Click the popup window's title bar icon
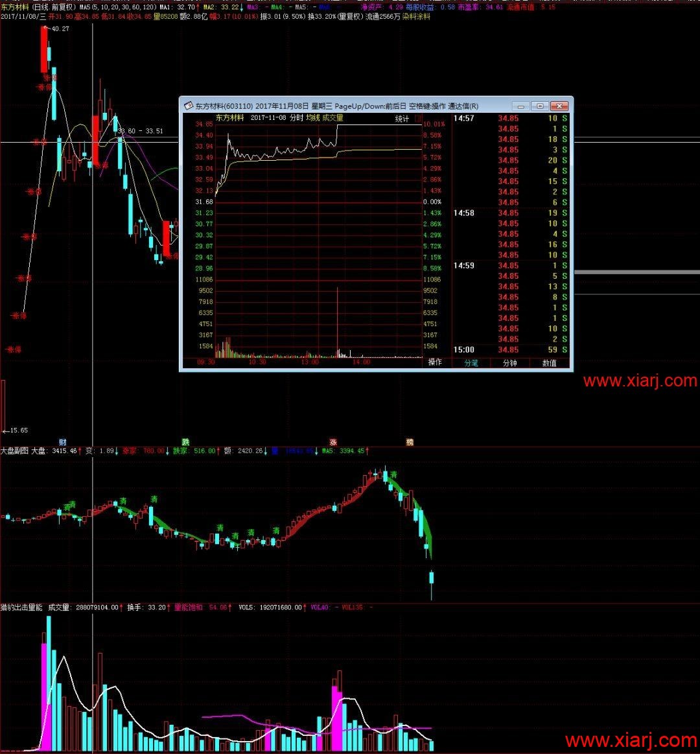 click(189, 106)
